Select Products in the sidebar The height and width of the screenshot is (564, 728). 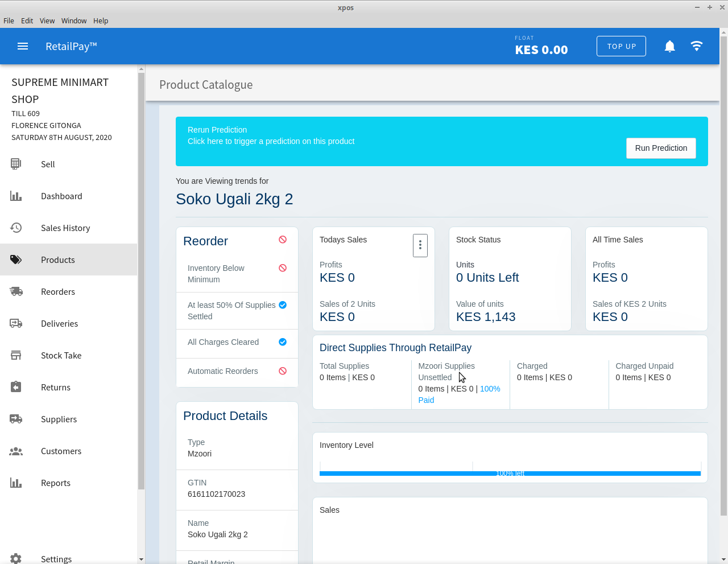pyautogui.click(x=69, y=260)
